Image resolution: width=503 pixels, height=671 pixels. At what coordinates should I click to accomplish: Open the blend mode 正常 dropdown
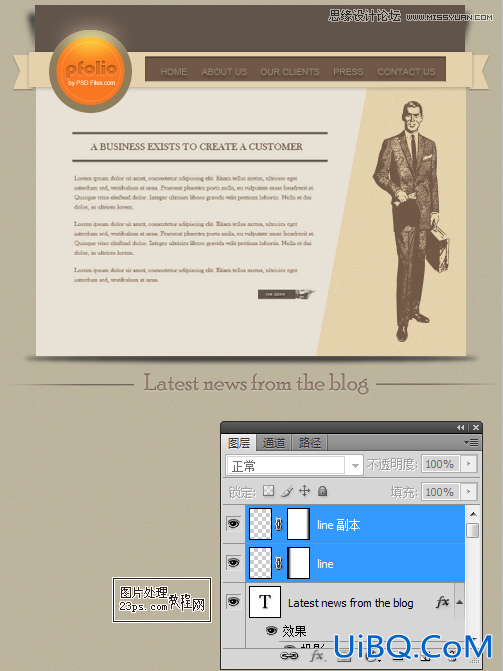(x=295, y=465)
